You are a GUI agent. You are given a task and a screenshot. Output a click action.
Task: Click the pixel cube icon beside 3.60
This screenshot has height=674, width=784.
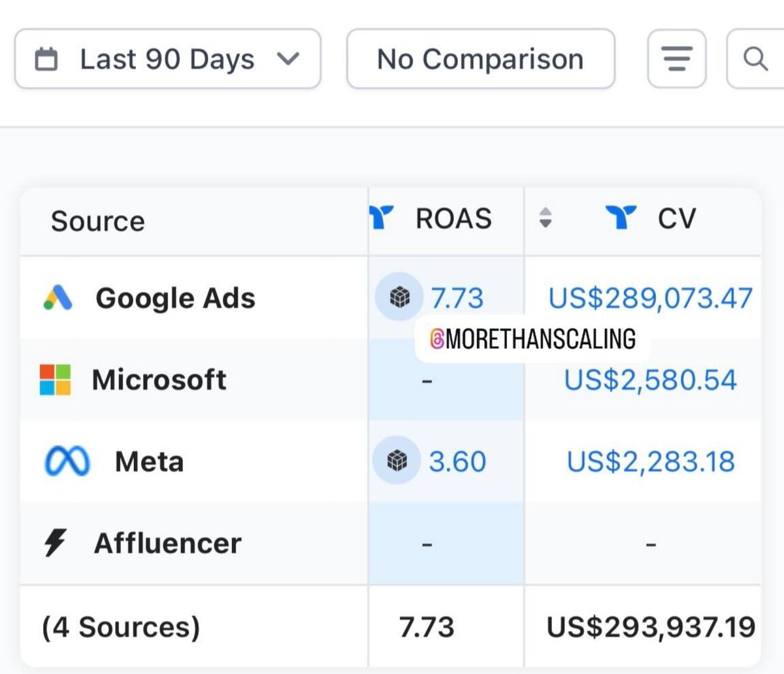pyautogui.click(x=397, y=460)
